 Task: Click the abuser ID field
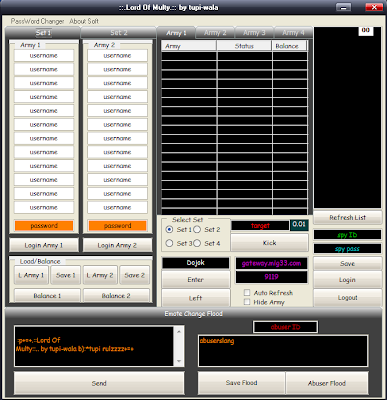pyautogui.click(x=285, y=327)
